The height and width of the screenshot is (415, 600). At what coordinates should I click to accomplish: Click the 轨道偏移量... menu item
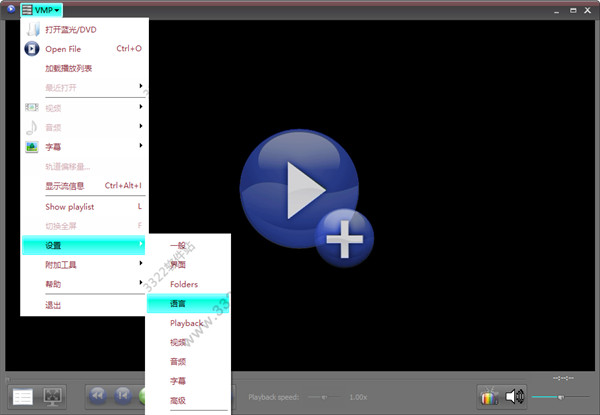pos(84,167)
